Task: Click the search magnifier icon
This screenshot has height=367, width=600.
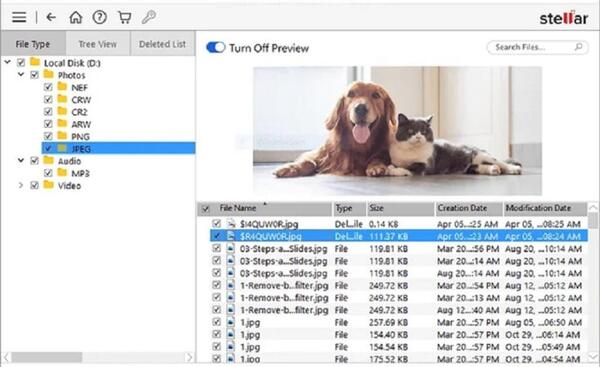Action: click(x=578, y=47)
